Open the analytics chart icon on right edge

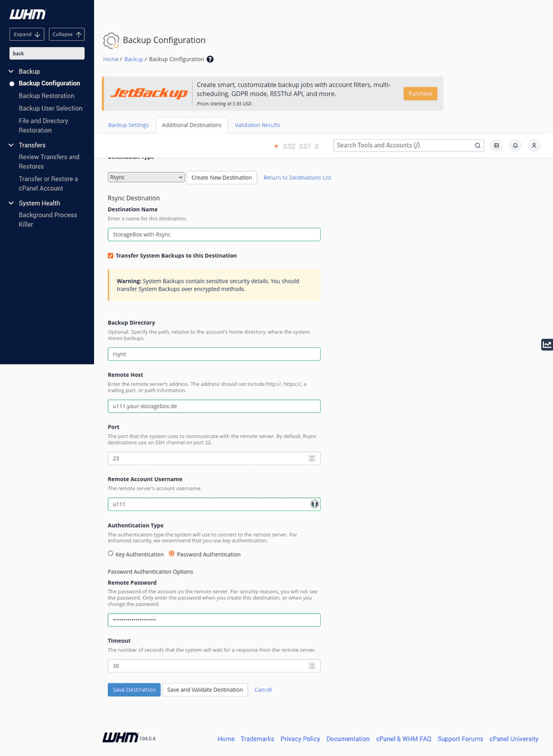pos(546,344)
